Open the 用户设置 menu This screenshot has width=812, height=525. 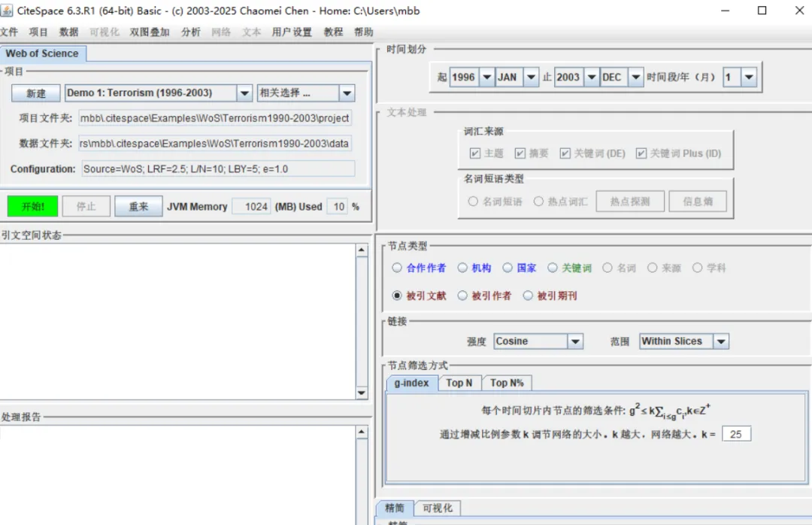coord(292,32)
